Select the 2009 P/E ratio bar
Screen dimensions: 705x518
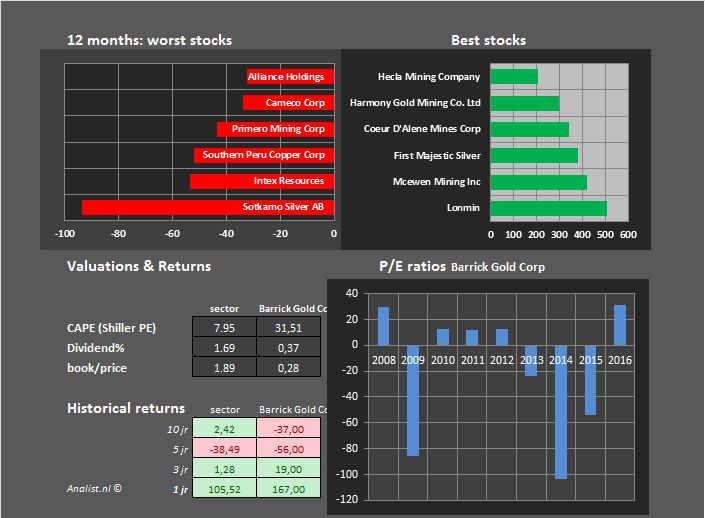coord(413,400)
